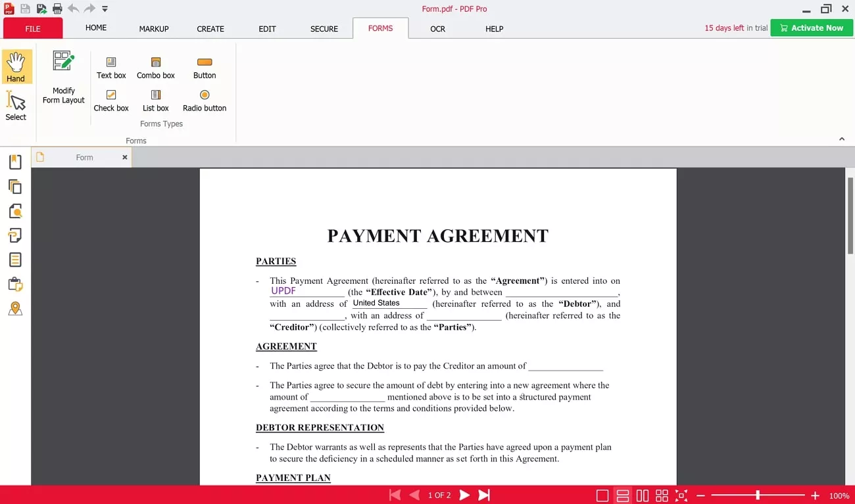
Task: Switch to the Select tool
Action: click(x=16, y=105)
